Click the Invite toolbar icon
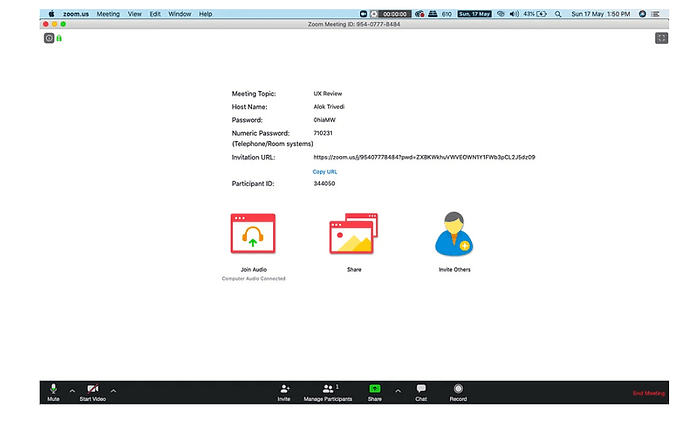Image resolution: width=694 pixels, height=421 pixels. pyautogui.click(x=284, y=392)
